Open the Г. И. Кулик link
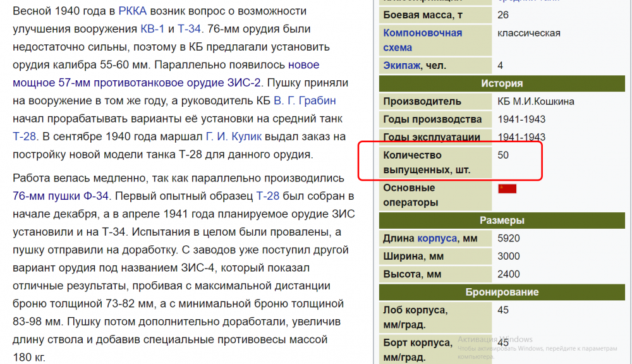The width and height of the screenshot is (632, 364). coord(234,136)
